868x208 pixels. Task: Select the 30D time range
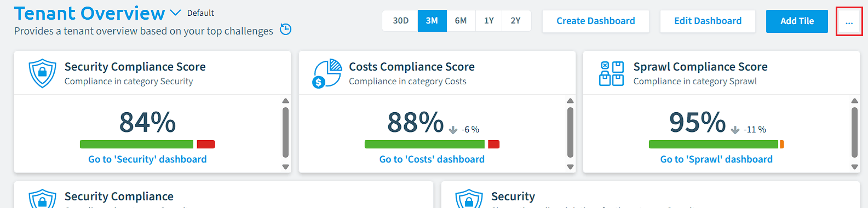400,21
